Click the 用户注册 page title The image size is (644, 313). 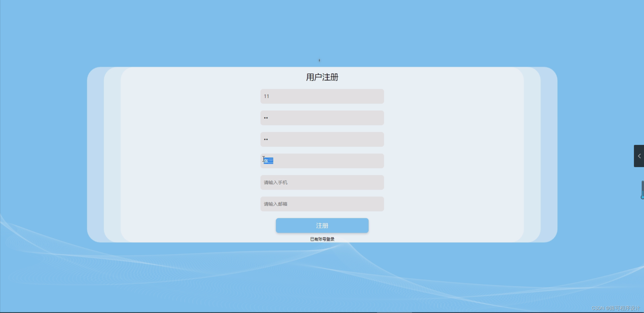click(x=322, y=77)
